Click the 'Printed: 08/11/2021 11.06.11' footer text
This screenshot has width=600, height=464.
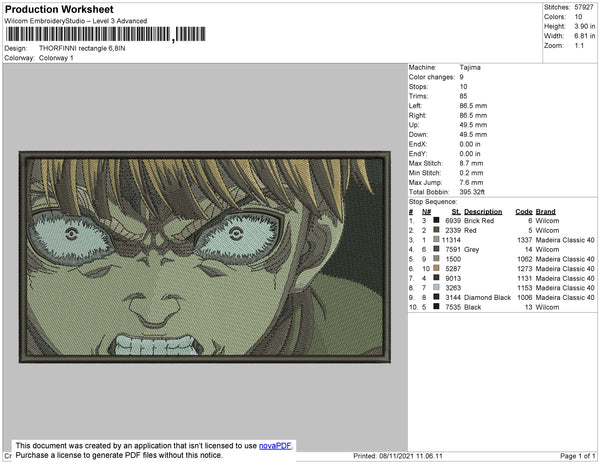[398, 456]
